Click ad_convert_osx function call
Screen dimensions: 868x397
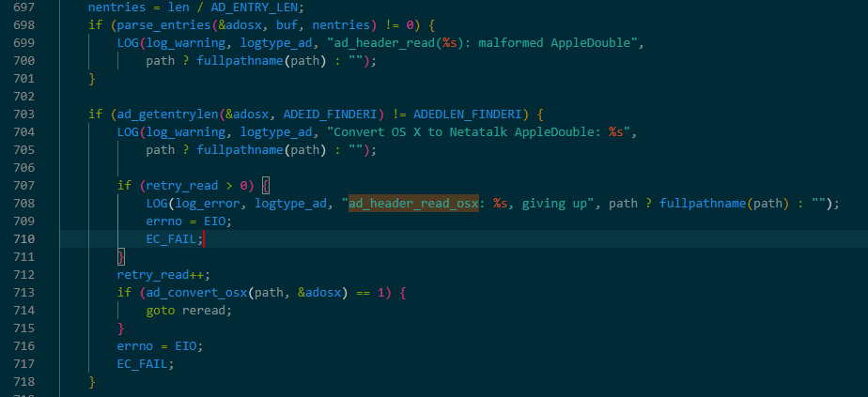click(x=196, y=293)
